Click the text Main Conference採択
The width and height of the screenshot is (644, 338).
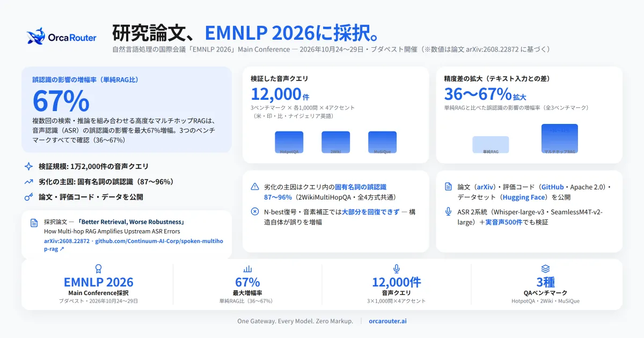[x=98, y=293]
